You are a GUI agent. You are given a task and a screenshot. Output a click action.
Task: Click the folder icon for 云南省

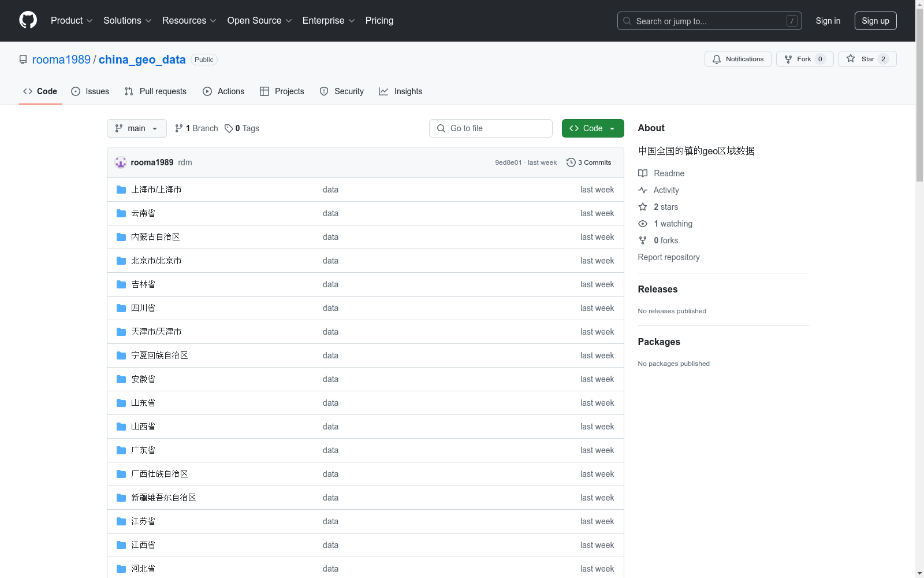pyautogui.click(x=121, y=213)
